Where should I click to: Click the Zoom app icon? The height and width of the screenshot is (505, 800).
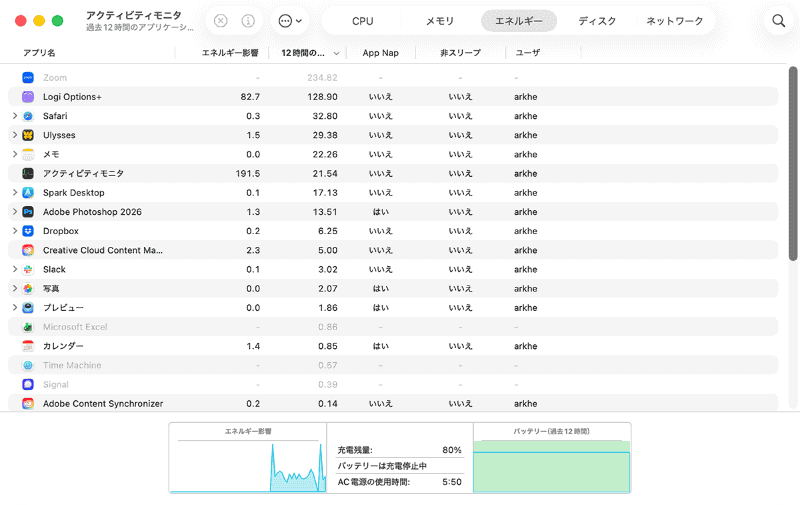coord(28,78)
